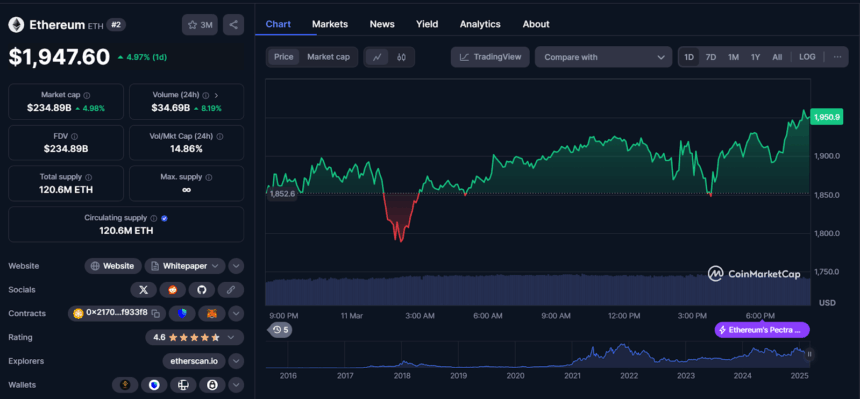Open the Reddit social link
This screenshot has height=399, width=860.
173,290
